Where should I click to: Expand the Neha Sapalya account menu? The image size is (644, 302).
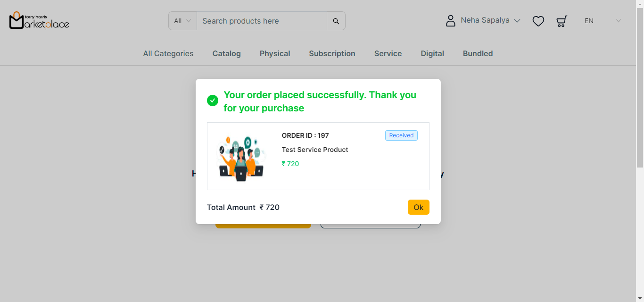(x=490, y=20)
